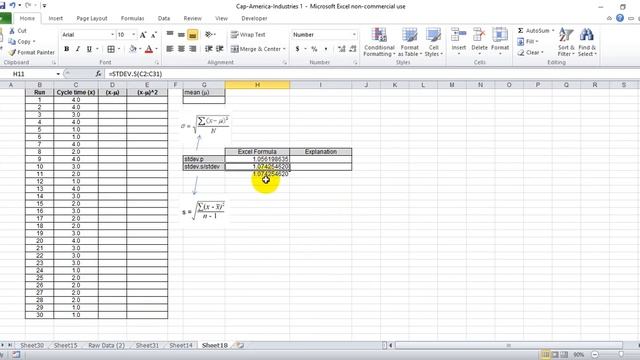Open Cell Styles gallery

[x=433, y=42]
